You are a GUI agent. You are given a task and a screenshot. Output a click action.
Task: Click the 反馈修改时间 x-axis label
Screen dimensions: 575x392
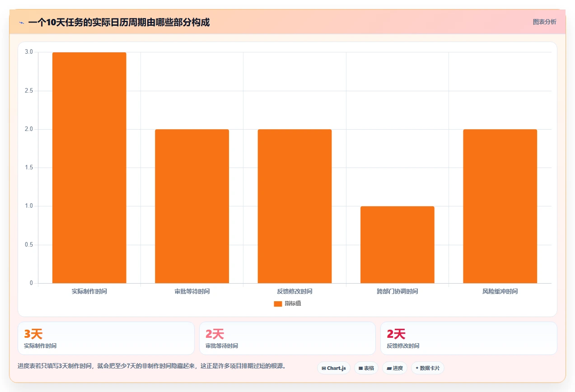tap(295, 291)
